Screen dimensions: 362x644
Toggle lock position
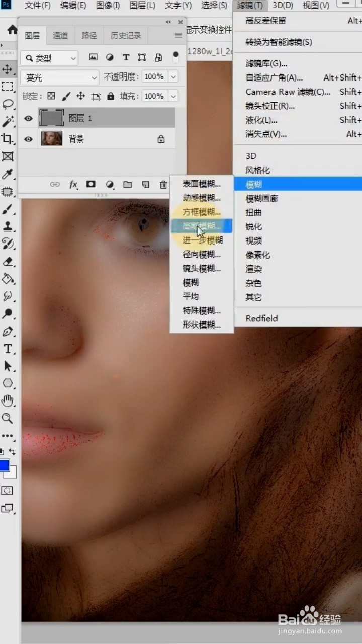pos(80,96)
